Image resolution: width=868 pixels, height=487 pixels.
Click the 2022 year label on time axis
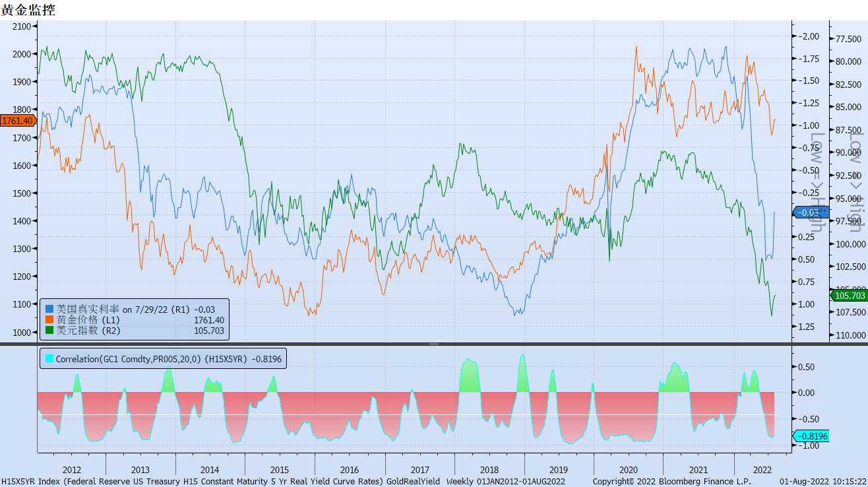coord(762,470)
